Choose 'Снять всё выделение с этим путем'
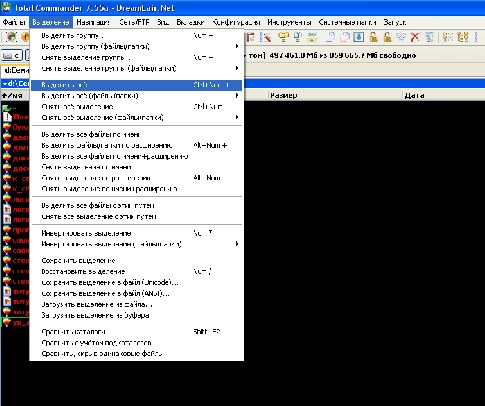 137,216
